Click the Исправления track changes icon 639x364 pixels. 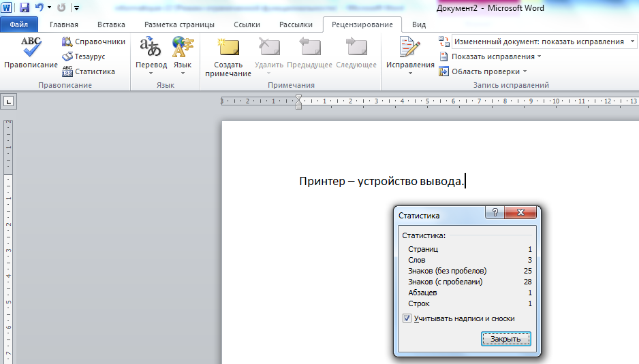click(x=409, y=48)
